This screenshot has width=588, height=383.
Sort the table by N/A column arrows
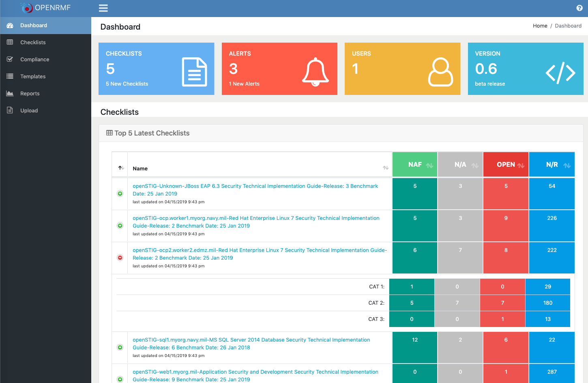pos(475,165)
